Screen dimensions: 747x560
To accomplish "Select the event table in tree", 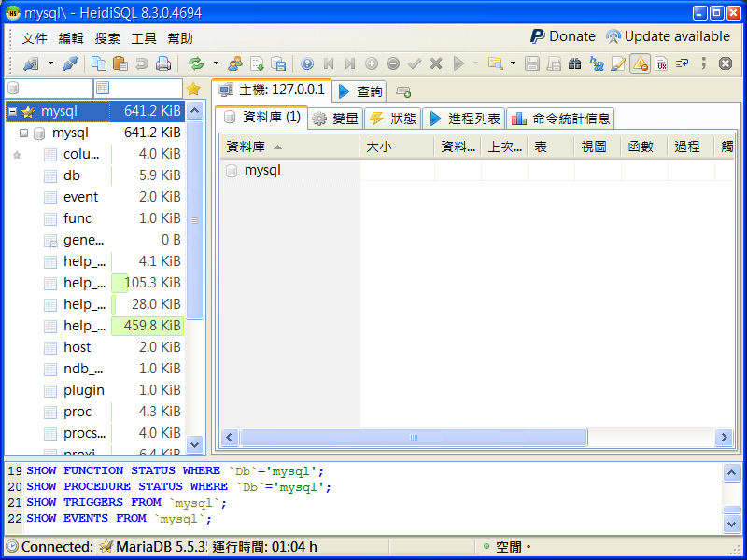I will tap(80, 197).
